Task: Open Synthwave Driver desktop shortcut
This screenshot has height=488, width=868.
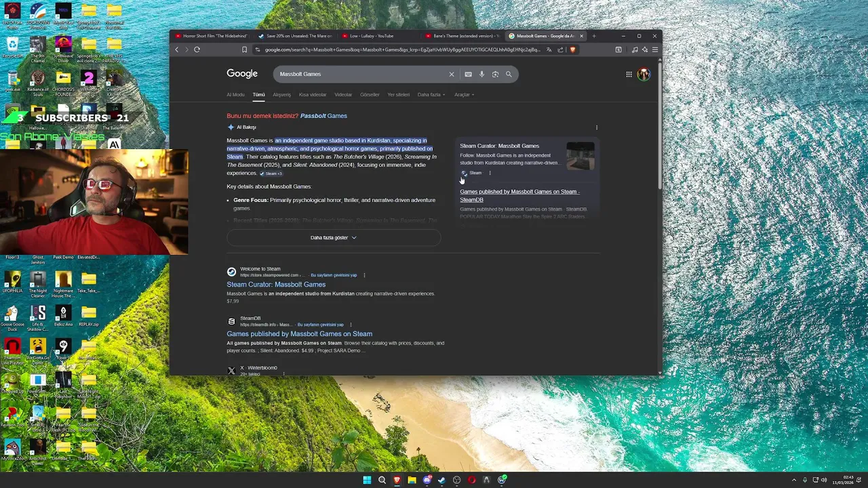Action: click(63, 49)
